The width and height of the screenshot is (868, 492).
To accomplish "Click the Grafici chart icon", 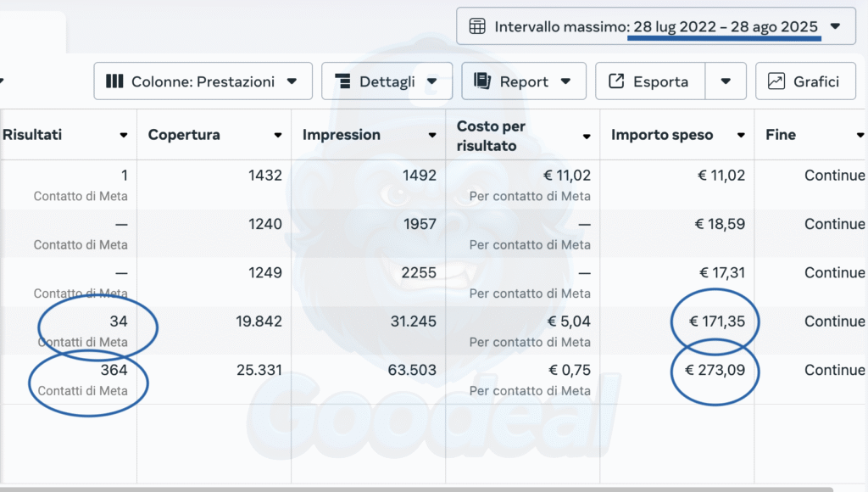I will (x=776, y=81).
